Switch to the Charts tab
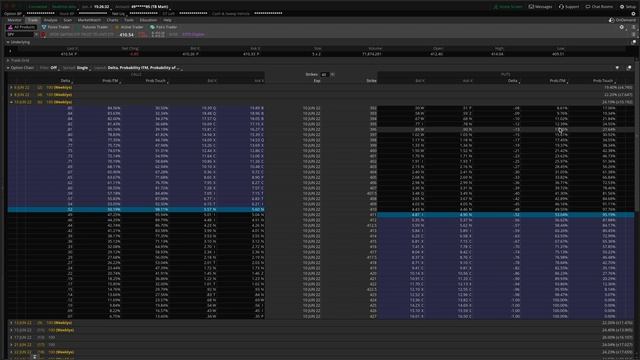The width and height of the screenshot is (640, 360). coord(112,20)
